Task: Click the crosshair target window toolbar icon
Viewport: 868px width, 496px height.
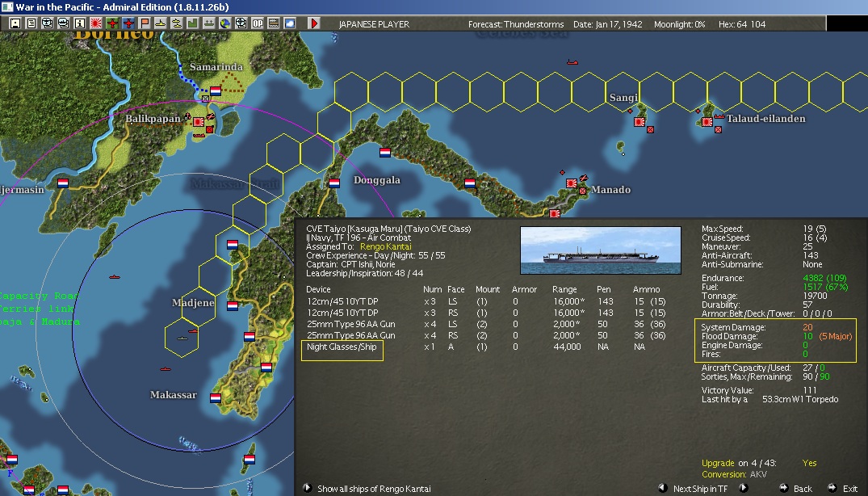Action: [241, 23]
